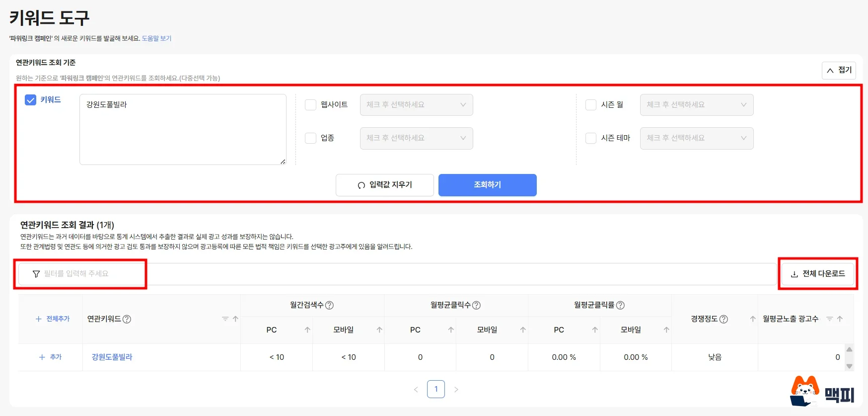Image resolution: width=868 pixels, height=416 pixels.
Task: Open the 도움말 보기 help link
Action: (x=156, y=38)
